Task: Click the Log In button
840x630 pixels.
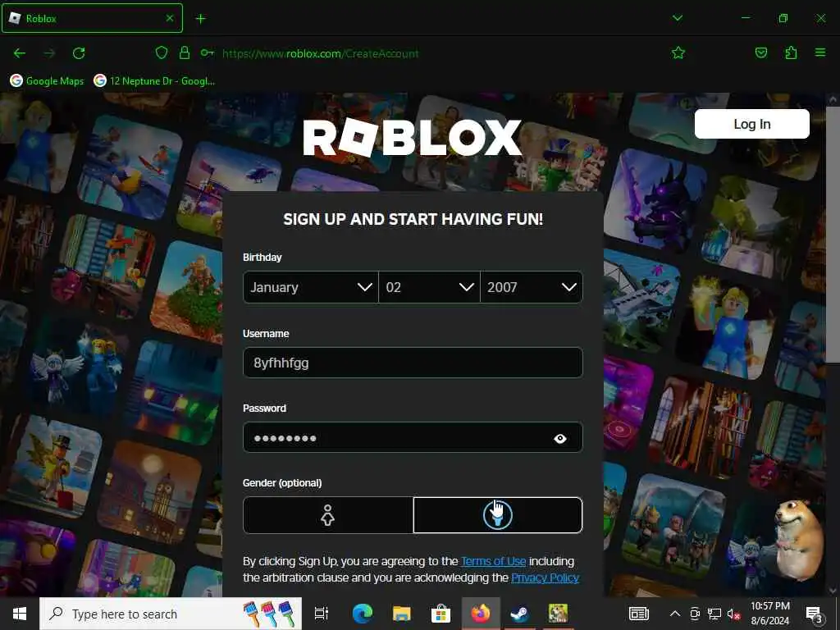Action: click(x=751, y=125)
